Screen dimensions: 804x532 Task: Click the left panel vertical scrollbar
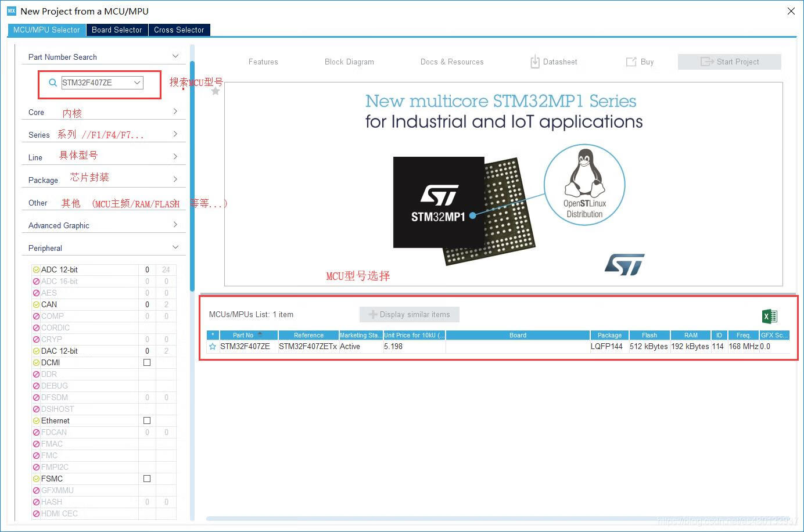pos(192,174)
